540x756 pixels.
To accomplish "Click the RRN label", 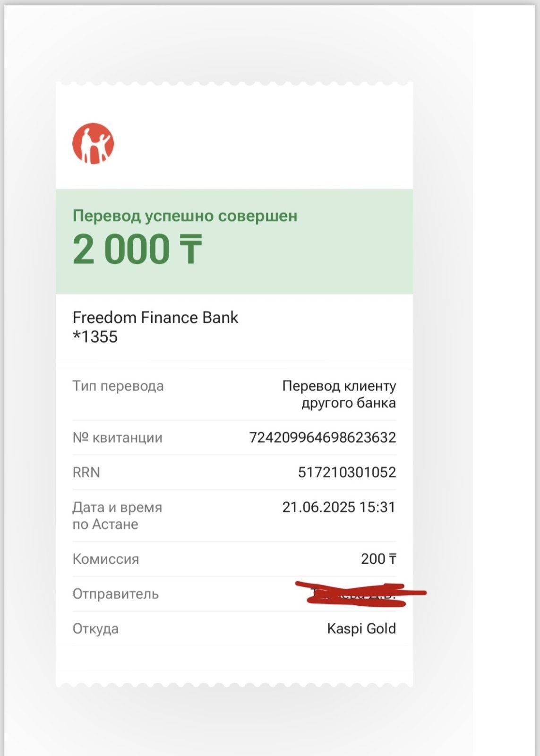I will click(x=86, y=472).
